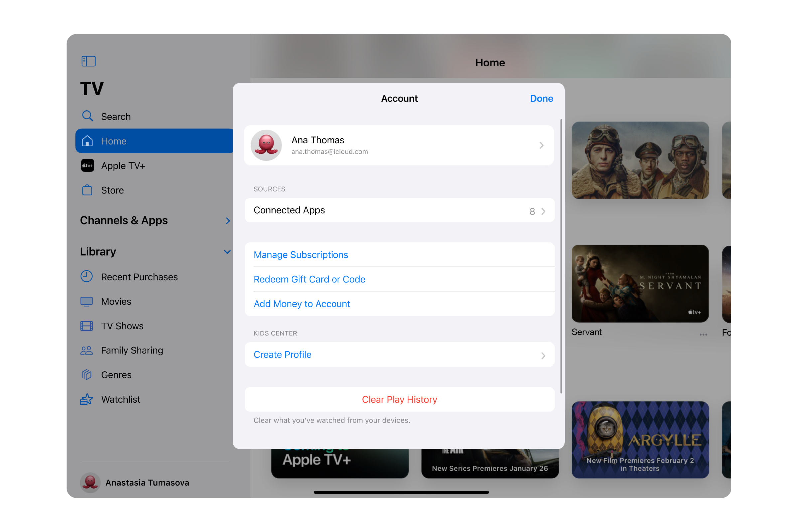Select Search in the sidebar

[x=154, y=116]
